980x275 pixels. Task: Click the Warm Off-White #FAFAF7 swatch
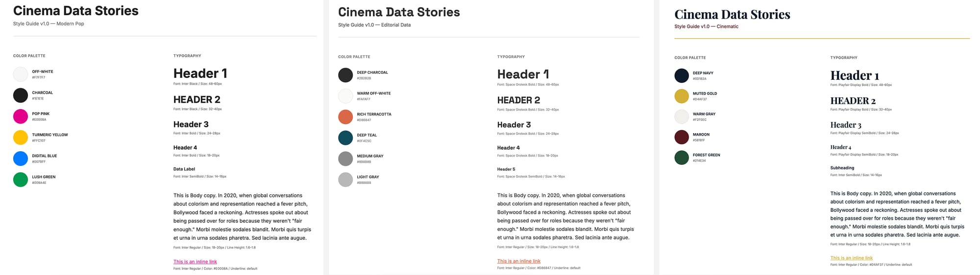pos(345,96)
